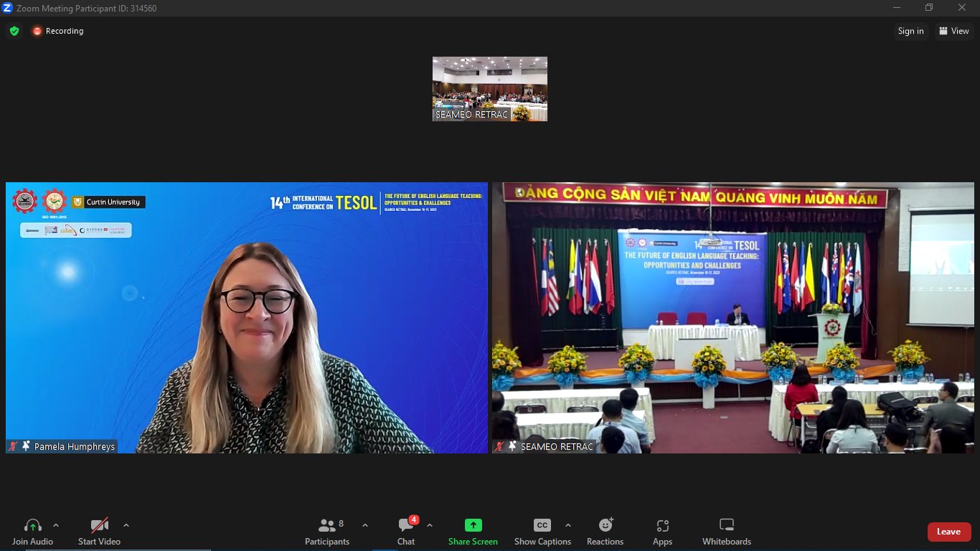The image size is (980, 551).
Task: Open the Chat panel
Action: click(406, 532)
